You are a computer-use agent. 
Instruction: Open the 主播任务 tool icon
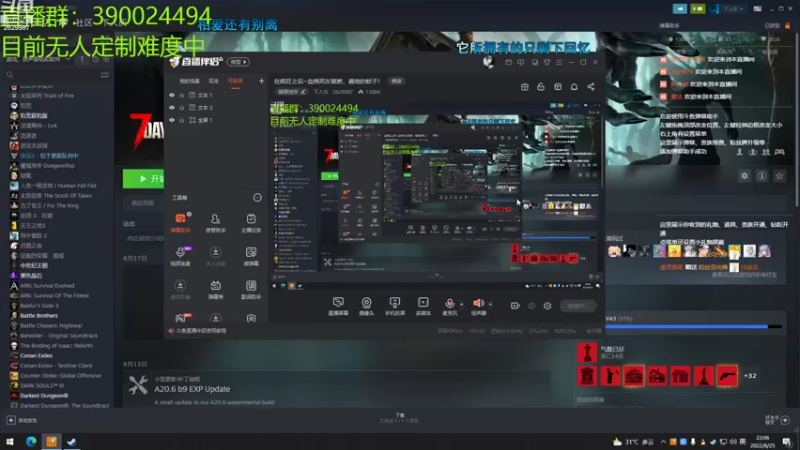click(251, 223)
